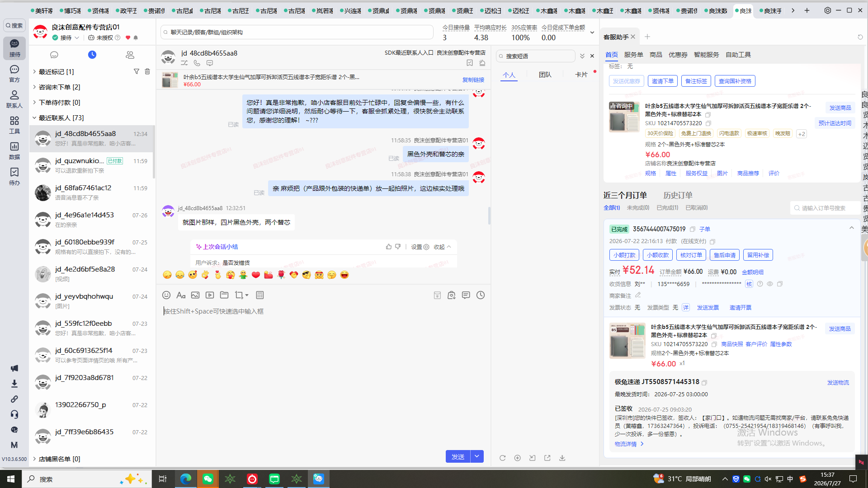The height and width of the screenshot is (488, 868).
Task: Click the chat message area scrollbar
Action: pyautogui.click(x=489, y=216)
